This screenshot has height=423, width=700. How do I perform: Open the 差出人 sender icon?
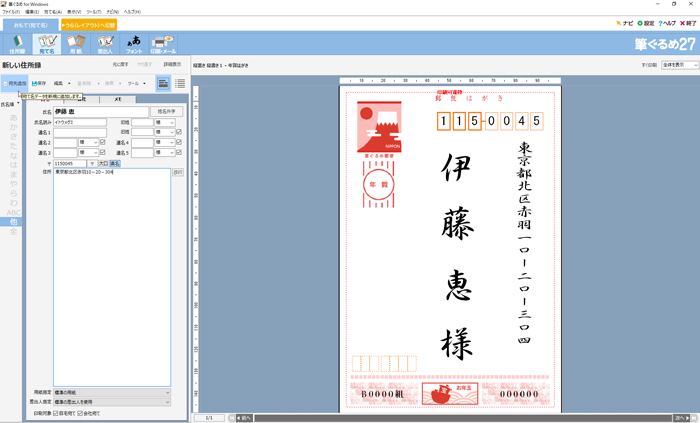105,43
